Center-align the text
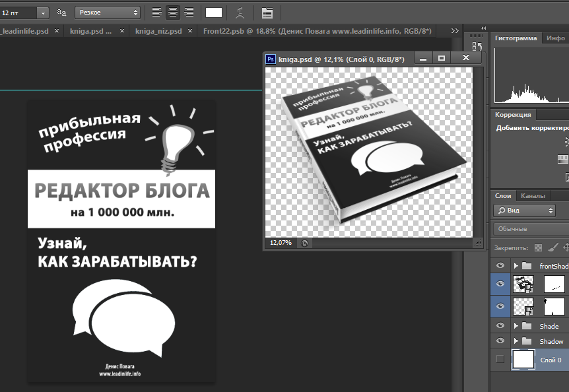Viewport: 569px width, 392px height. pyautogui.click(x=173, y=13)
